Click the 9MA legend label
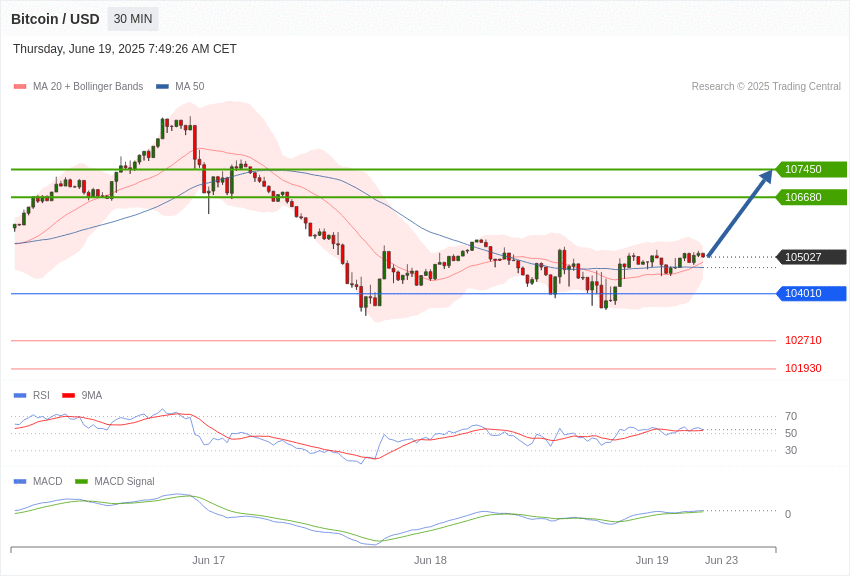850x576 pixels. [92, 396]
